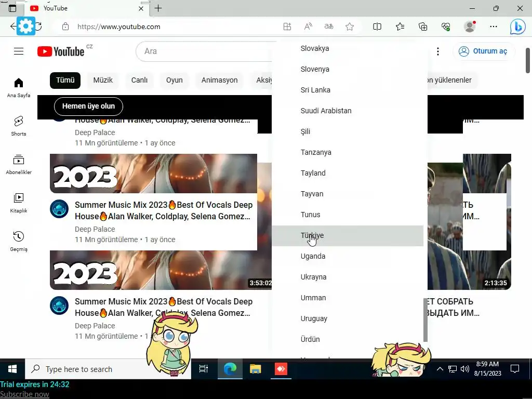Screen dimensions: 532x399
Task: Click the Oturum aç sign-in button
Action: 484,51
